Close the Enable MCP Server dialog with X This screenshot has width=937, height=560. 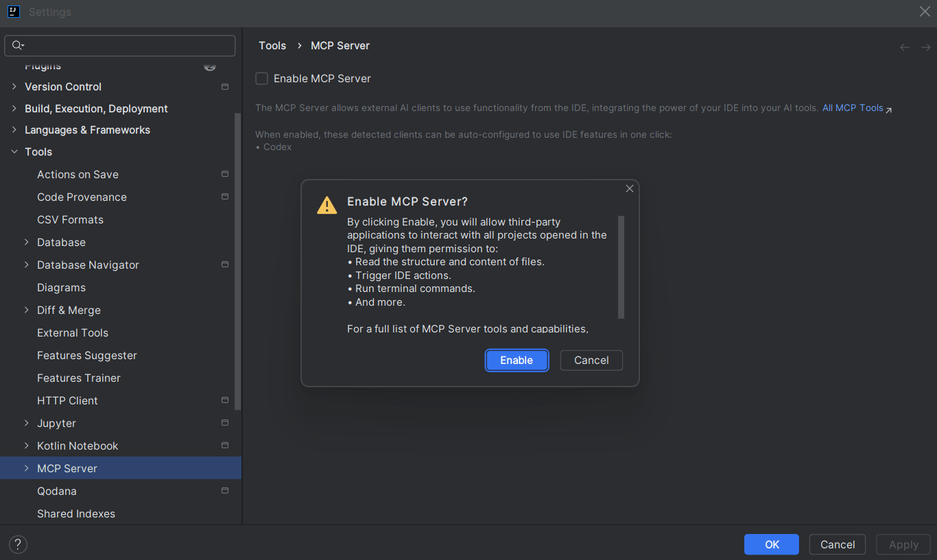(x=629, y=188)
